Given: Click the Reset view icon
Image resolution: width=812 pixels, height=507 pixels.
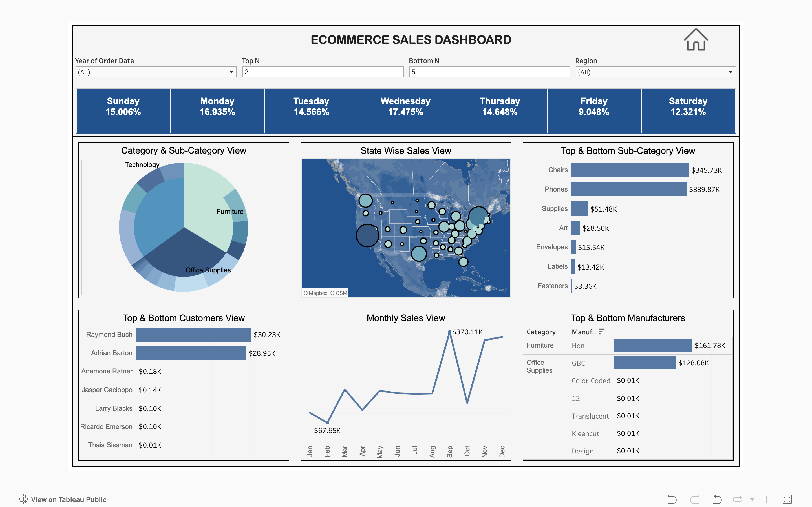Looking at the screenshot, I should pos(717,499).
